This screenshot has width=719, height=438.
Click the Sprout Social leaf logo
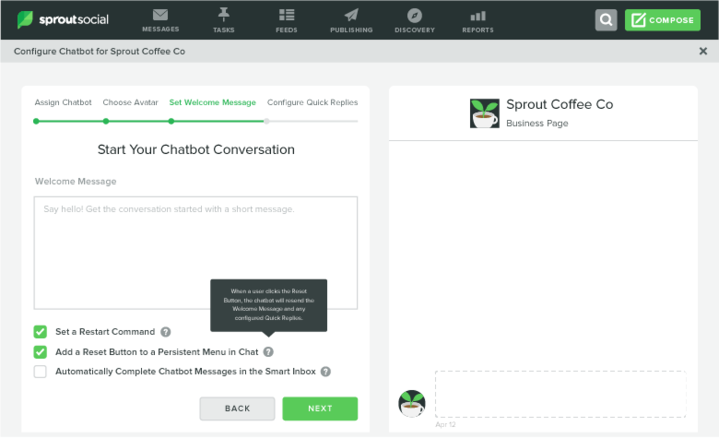25,20
